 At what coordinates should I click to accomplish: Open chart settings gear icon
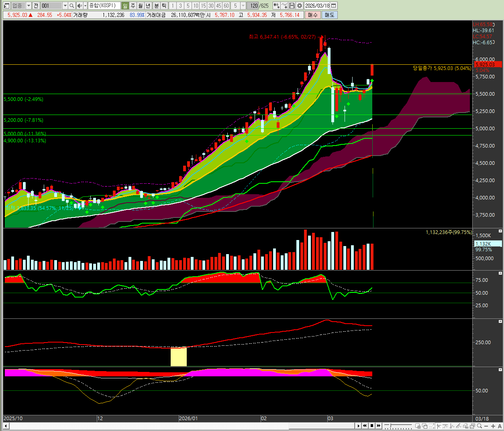[299, 6]
